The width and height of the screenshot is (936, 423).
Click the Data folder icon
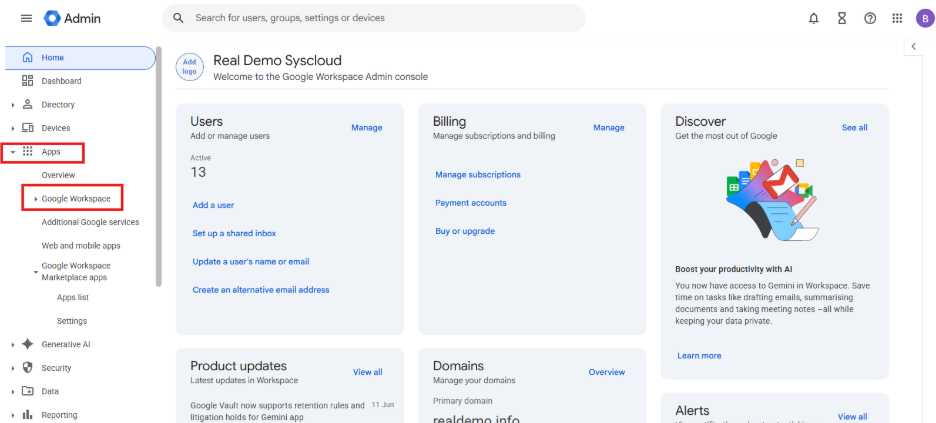point(27,391)
